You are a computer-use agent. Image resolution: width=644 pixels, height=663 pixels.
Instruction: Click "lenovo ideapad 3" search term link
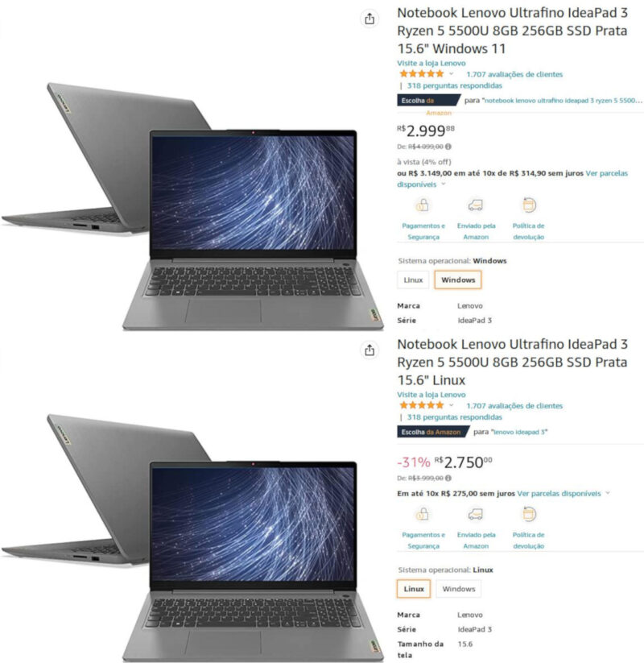coord(520,432)
